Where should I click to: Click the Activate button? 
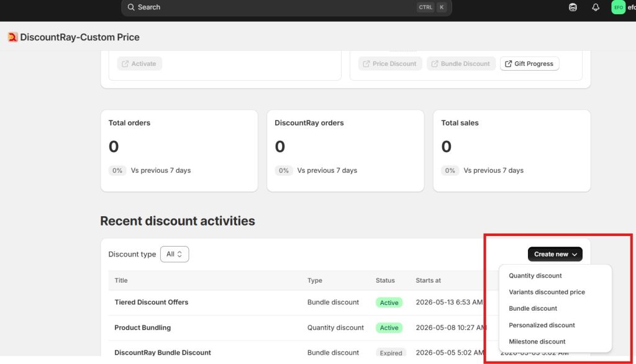click(139, 64)
